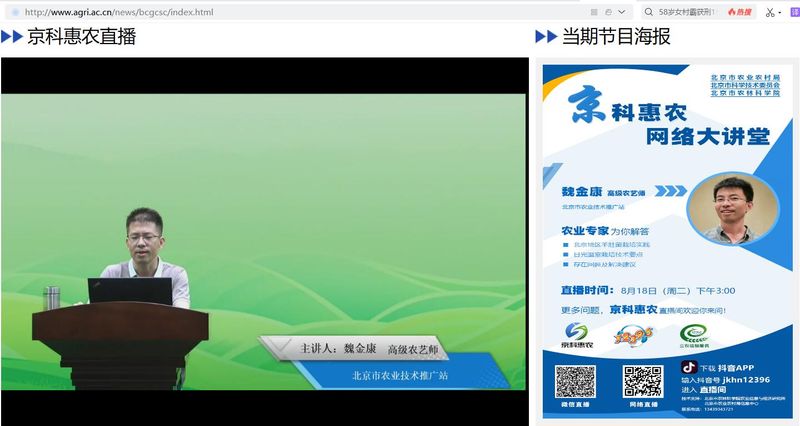The image size is (800, 426).
Task: Click the reader-mode icon in the address bar
Action: pos(594,12)
